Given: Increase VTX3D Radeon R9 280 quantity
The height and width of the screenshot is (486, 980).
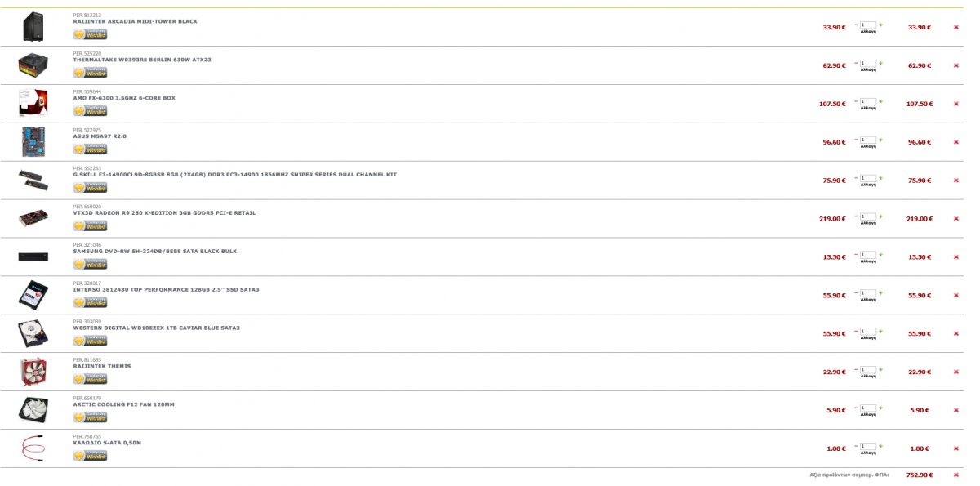Looking at the screenshot, I should pyautogui.click(x=880, y=216).
